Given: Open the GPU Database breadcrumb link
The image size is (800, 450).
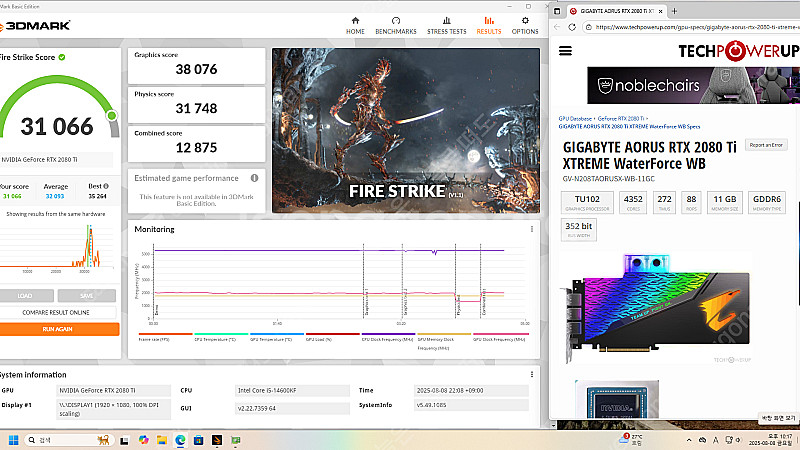Looking at the screenshot, I should point(575,118).
